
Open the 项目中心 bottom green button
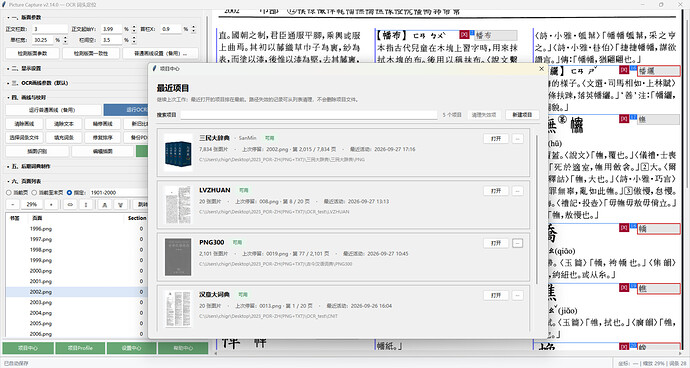pyautogui.click(x=28, y=348)
